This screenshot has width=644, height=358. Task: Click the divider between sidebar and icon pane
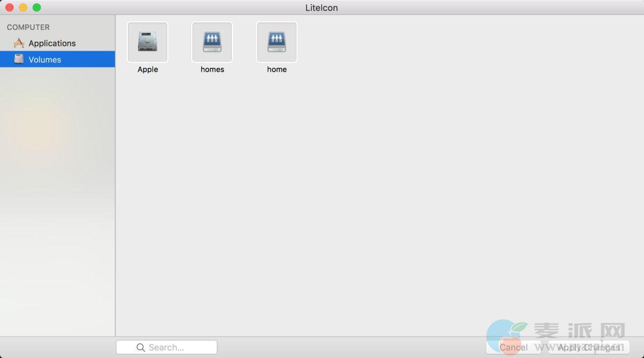[115, 179]
